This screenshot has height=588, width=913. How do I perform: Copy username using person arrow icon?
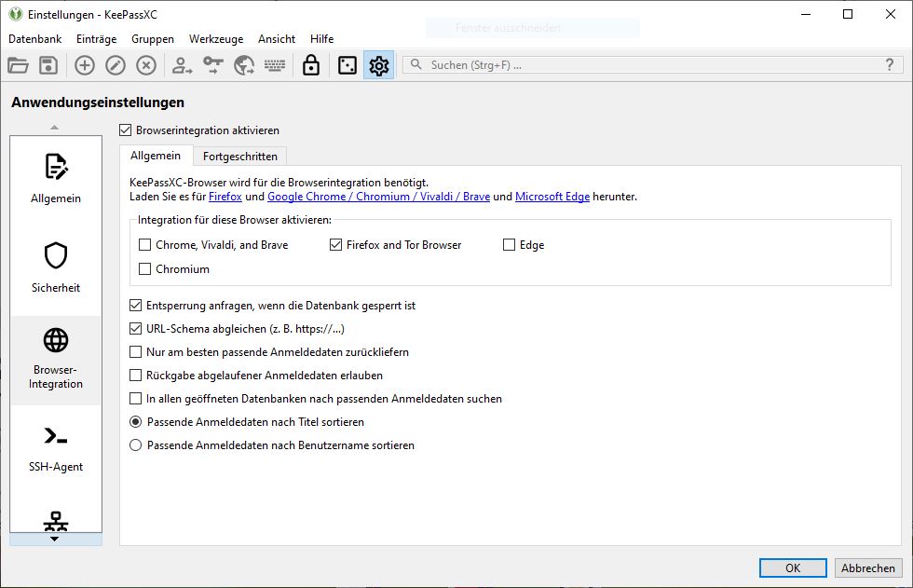(182, 65)
